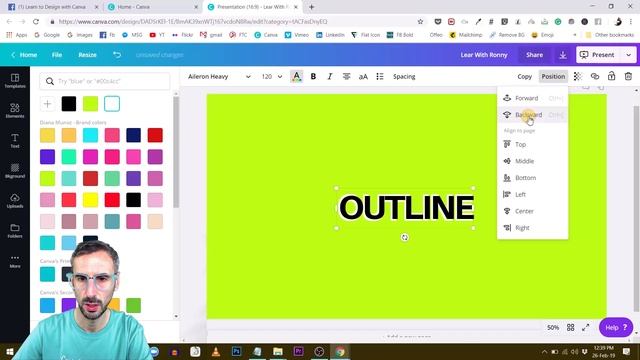Screen dimensions: 640x360
Task: Pick the navy blue brand color
Action: 133,135
